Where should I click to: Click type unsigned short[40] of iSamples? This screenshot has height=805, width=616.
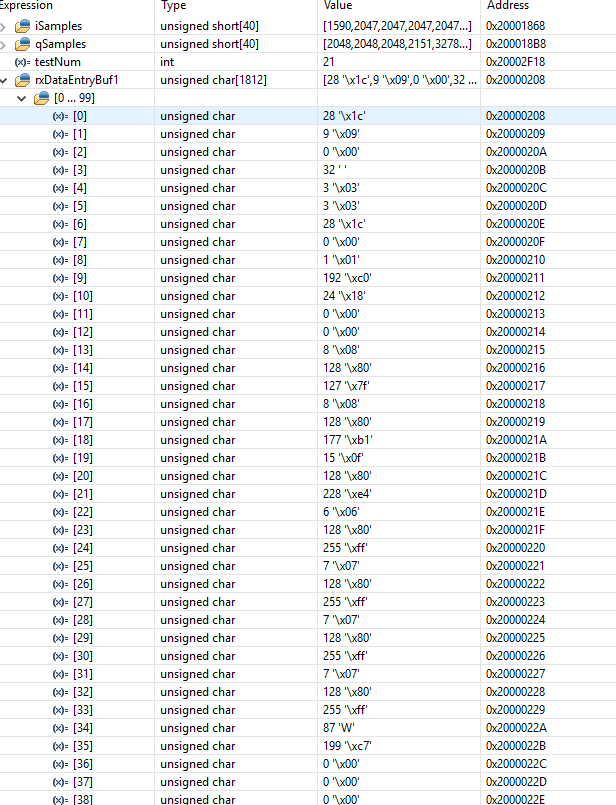pyautogui.click(x=209, y=26)
